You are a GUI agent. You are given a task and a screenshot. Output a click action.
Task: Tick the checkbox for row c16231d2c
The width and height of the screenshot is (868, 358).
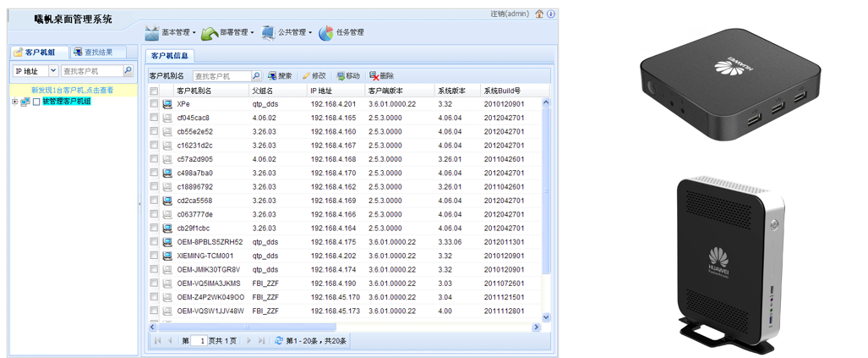154,146
